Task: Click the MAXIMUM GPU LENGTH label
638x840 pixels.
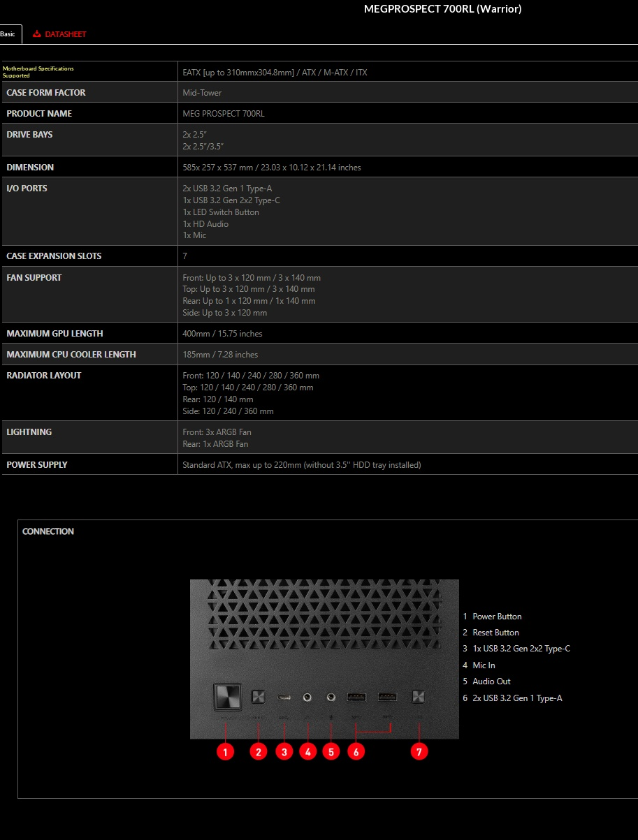Action: 55,334
